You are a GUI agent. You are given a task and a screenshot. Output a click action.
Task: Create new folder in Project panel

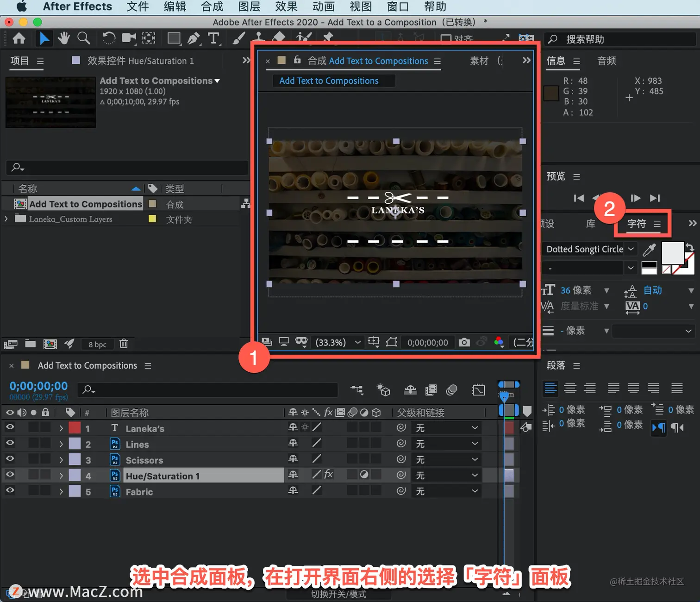pyautogui.click(x=30, y=344)
